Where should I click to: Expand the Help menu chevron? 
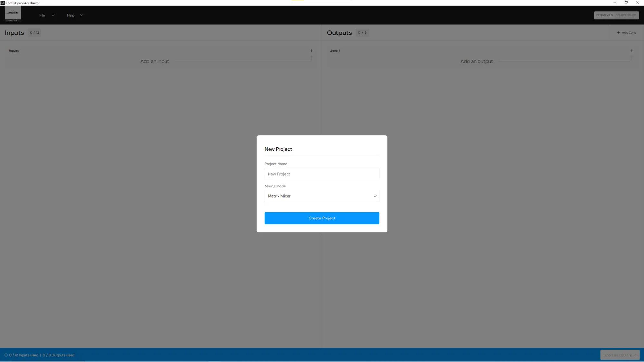coord(81,15)
